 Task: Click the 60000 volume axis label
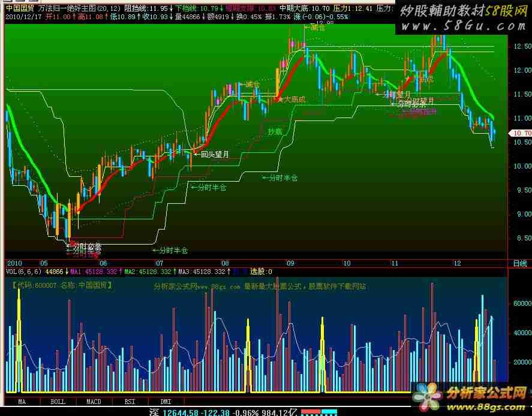coord(522,303)
